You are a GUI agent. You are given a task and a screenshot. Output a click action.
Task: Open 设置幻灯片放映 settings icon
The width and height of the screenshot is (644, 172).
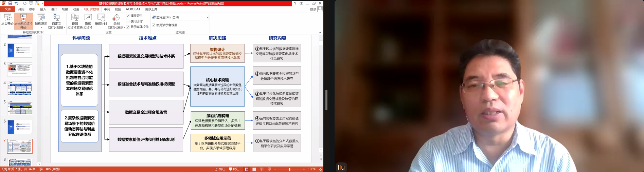pyautogui.click(x=75, y=18)
